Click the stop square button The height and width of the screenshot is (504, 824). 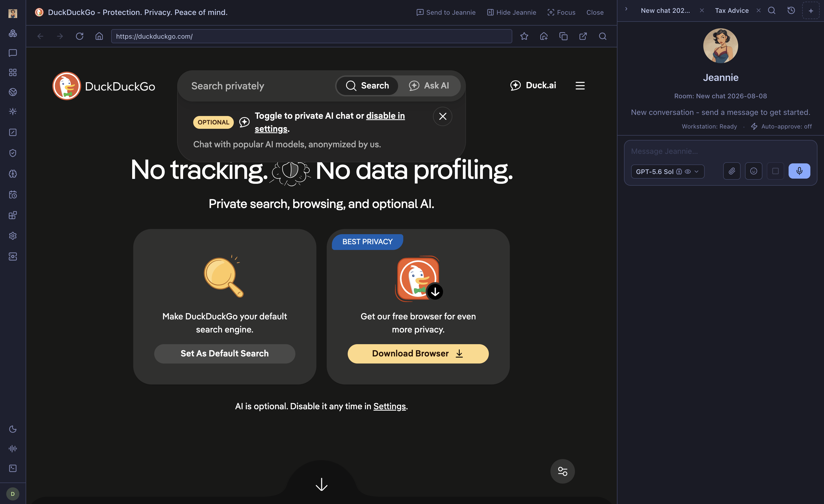775,171
